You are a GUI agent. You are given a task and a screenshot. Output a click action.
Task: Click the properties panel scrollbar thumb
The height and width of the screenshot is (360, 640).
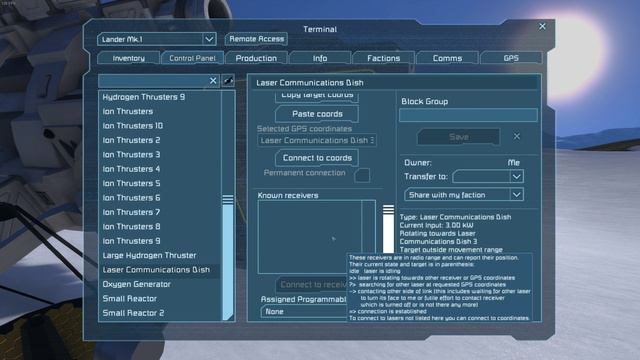point(388,229)
